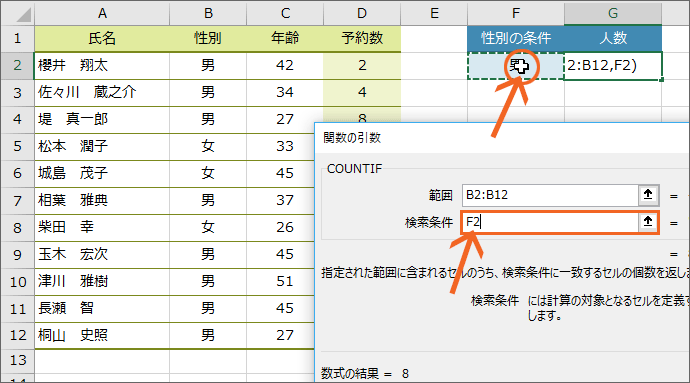Click the 人数 header cell
The width and height of the screenshot is (690, 383).
coord(613,38)
